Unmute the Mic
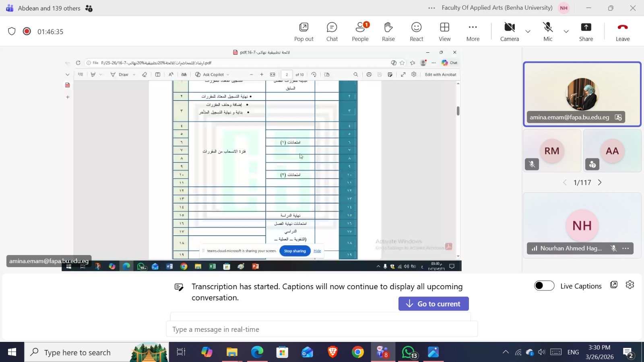 coord(548,32)
